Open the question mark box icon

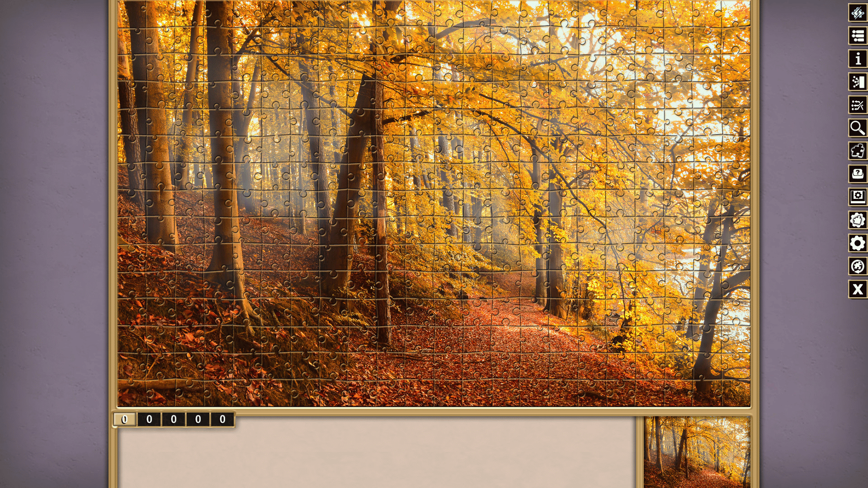857,174
